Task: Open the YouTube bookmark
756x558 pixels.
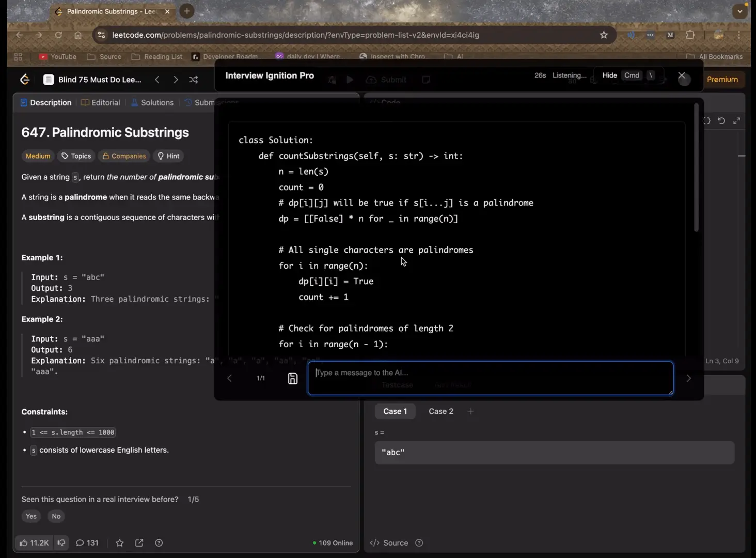Action: 58,57
